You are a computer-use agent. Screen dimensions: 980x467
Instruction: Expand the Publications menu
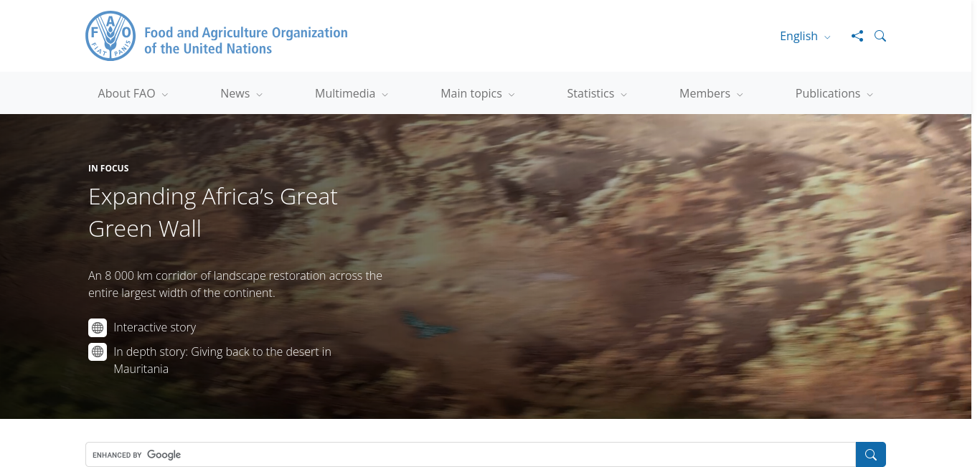click(834, 93)
